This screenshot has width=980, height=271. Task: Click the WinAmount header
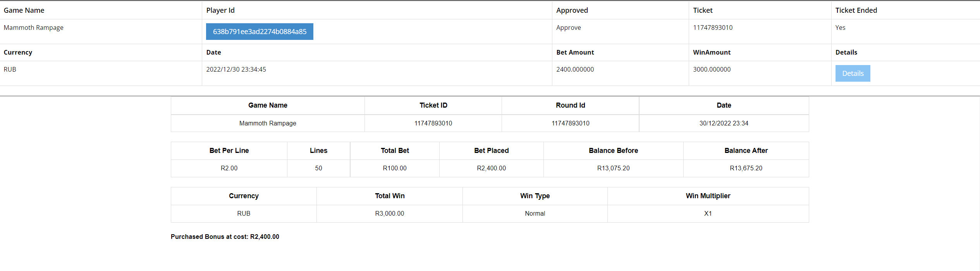(712, 52)
